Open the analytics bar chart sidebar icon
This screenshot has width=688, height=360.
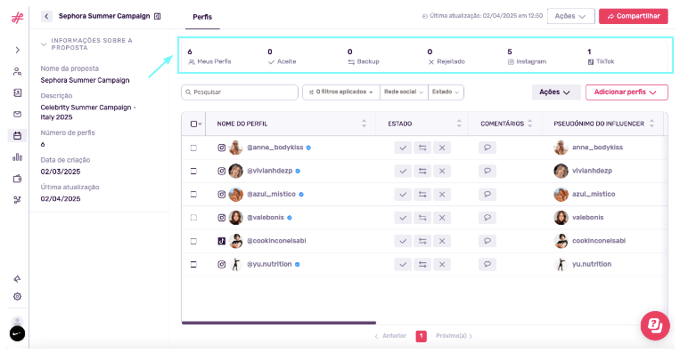(x=17, y=157)
